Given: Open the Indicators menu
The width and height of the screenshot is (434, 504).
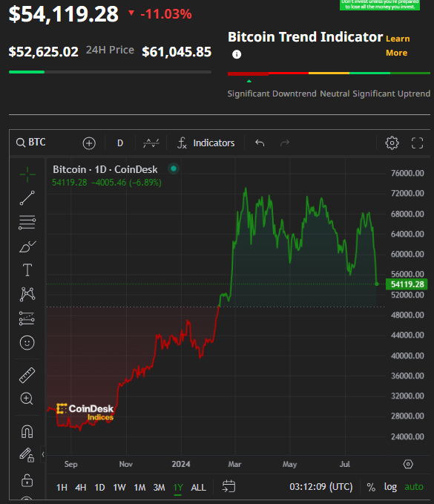Looking at the screenshot, I should [x=206, y=143].
